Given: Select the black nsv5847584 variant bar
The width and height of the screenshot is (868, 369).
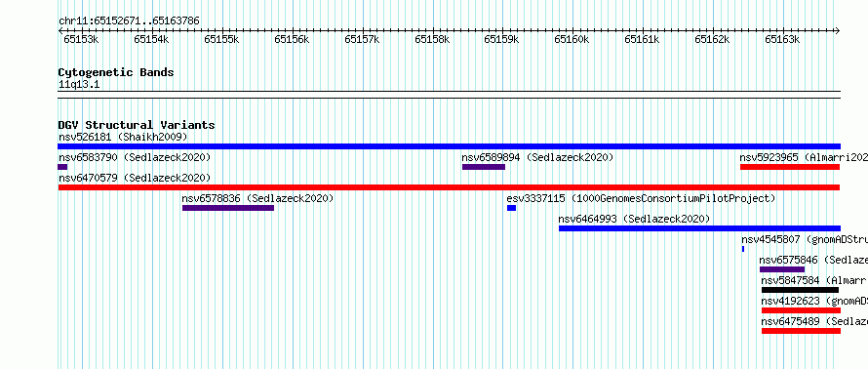Looking at the screenshot, I should click(800, 290).
